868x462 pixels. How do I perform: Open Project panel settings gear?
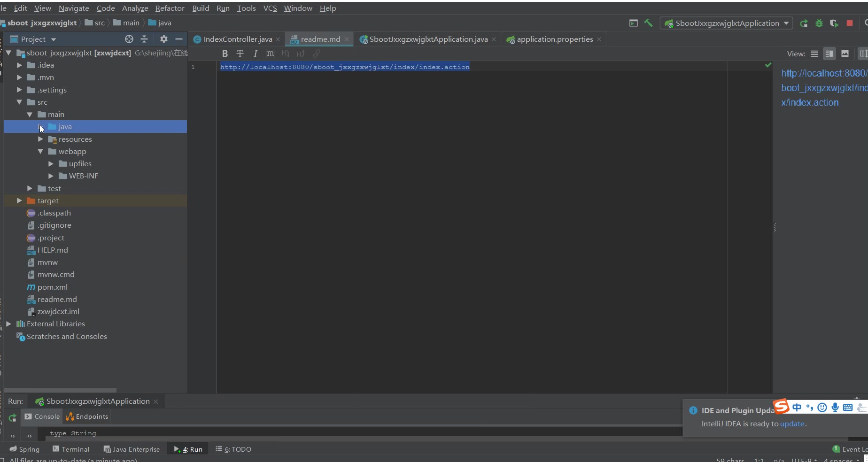(163, 39)
